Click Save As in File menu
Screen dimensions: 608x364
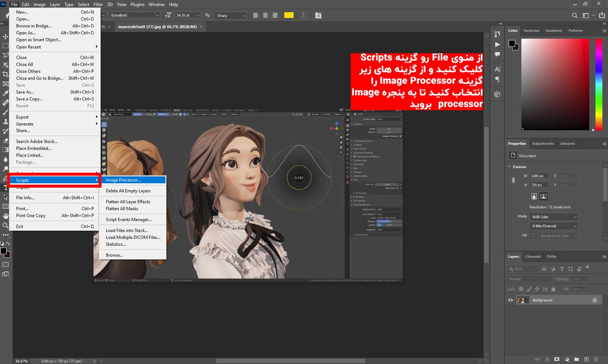click(x=55, y=92)
